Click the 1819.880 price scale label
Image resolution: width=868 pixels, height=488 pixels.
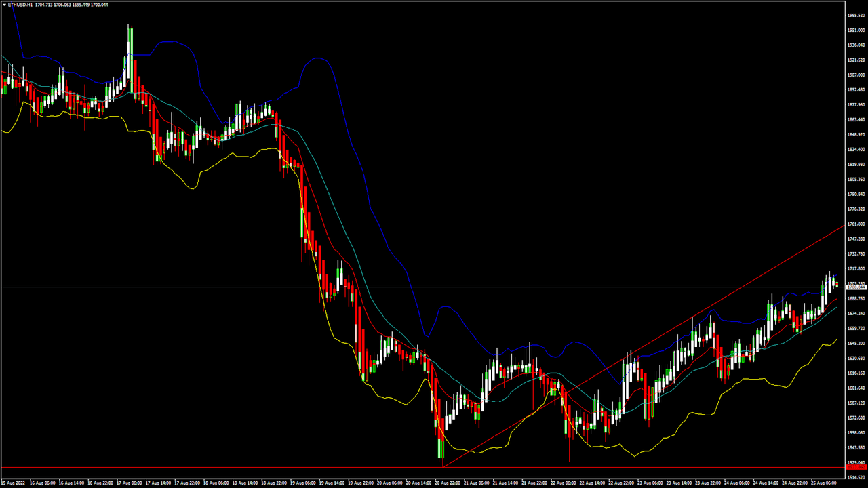(x=856, y=164)
